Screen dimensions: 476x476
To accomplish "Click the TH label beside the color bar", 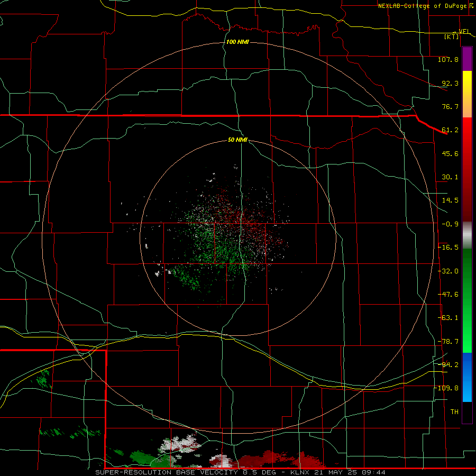I will [454, 412].
